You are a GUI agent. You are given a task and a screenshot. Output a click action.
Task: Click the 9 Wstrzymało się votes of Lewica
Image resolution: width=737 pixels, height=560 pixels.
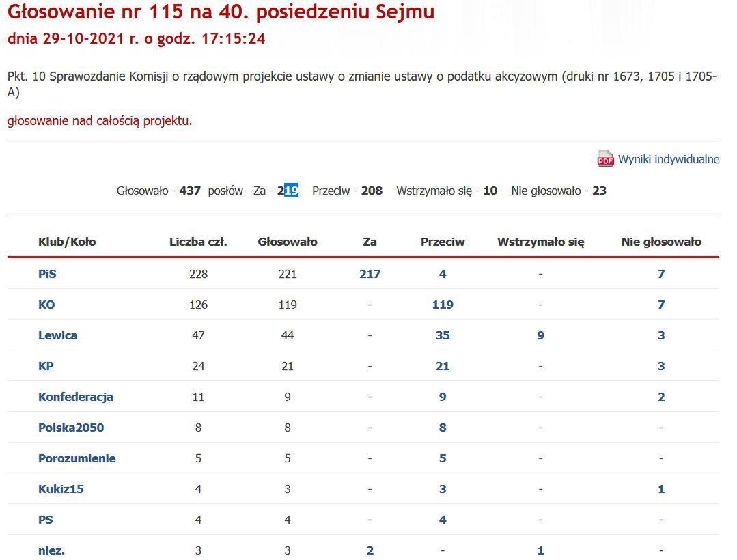(540, 335)
